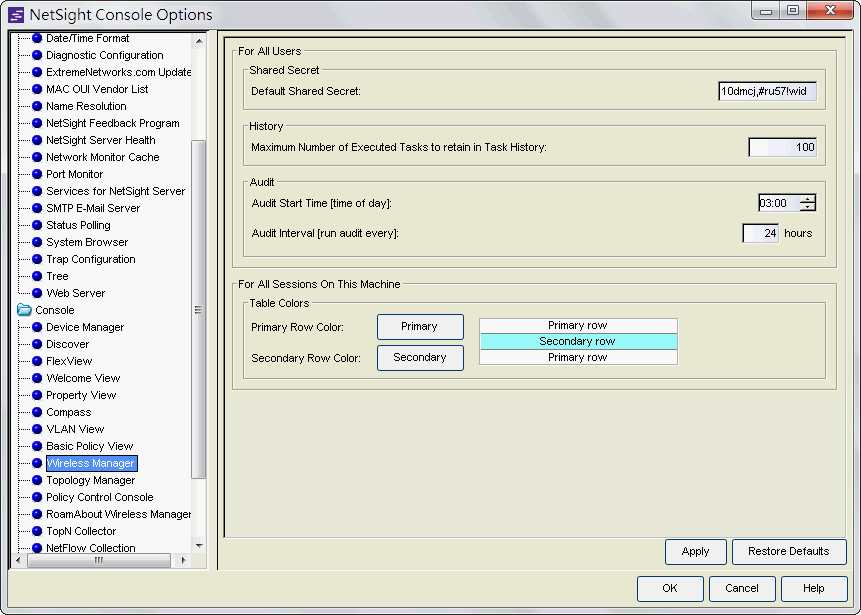Image resolution: width=861 pixels, height=615 pixels.
Task: Select ExtremeNetworks.com Update entry
Action: pos(119,72)
